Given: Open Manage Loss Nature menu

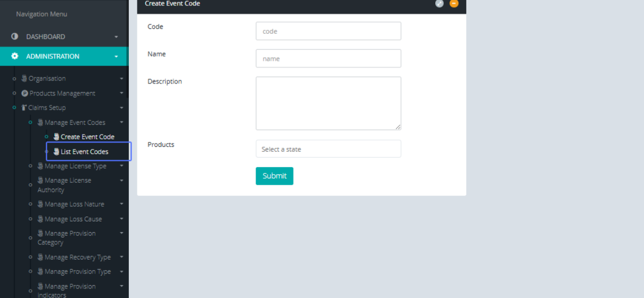Looking at the screenshot, I should [x=74, y=204].
